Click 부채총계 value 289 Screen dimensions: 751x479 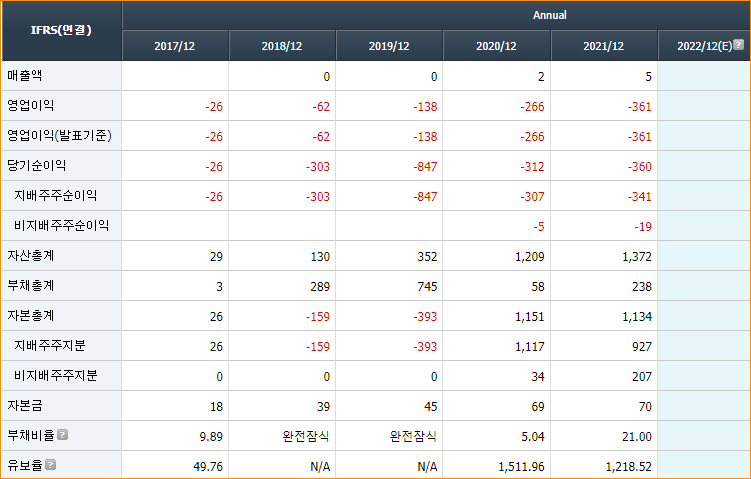tap(320, 286)
